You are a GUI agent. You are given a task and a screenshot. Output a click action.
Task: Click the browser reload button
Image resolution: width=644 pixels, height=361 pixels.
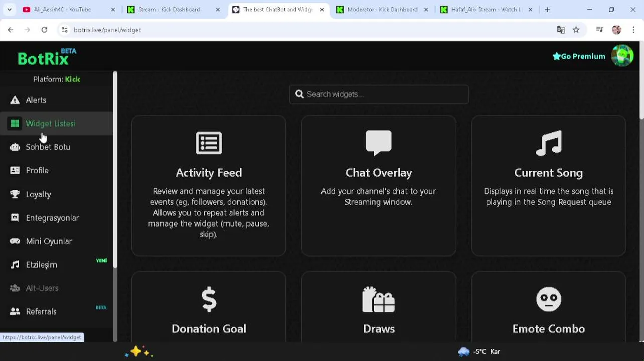point(44,30)
